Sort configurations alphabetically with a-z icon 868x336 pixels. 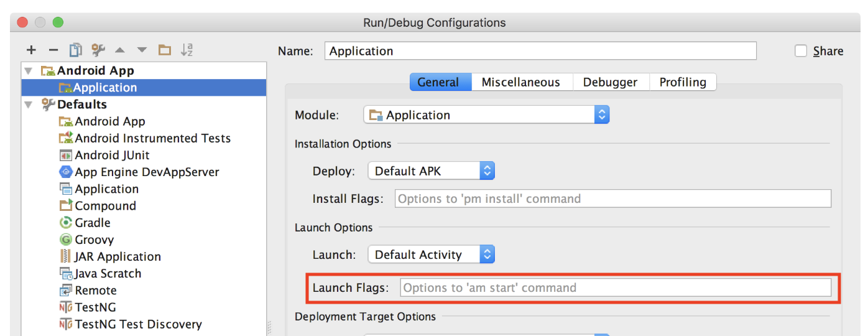[187, 50]
